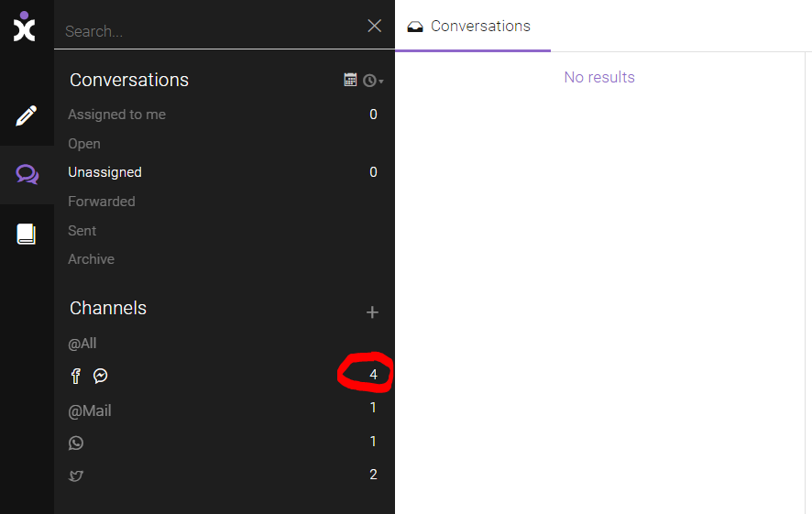Select the @All channel

coord(82,344)
